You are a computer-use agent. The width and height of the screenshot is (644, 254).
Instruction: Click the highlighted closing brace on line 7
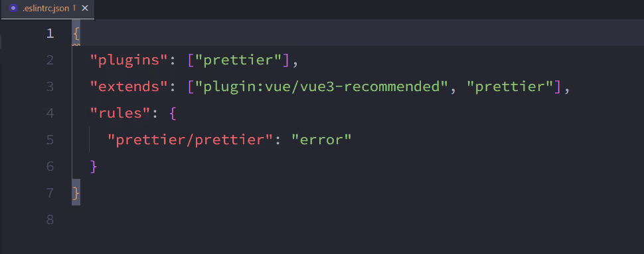pos(76,192)
